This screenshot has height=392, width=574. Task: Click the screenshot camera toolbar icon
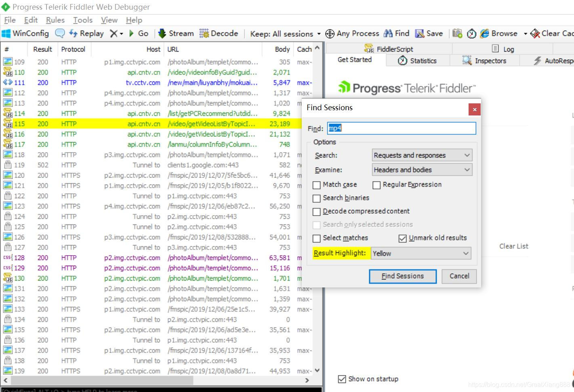coord(457,34)
